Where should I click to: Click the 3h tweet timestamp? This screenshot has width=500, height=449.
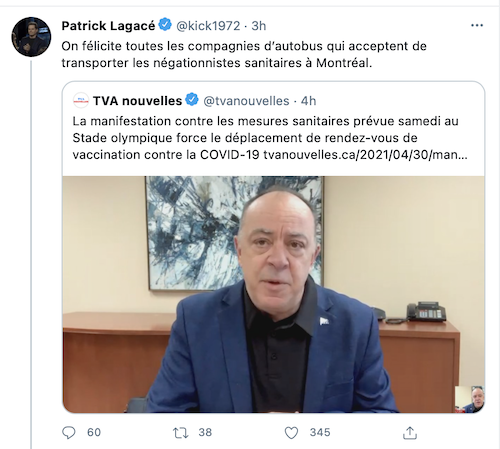click(x=259, y=26)
